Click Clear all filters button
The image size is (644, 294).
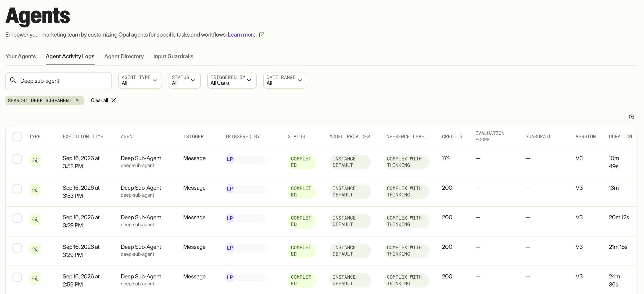(103, 100)
